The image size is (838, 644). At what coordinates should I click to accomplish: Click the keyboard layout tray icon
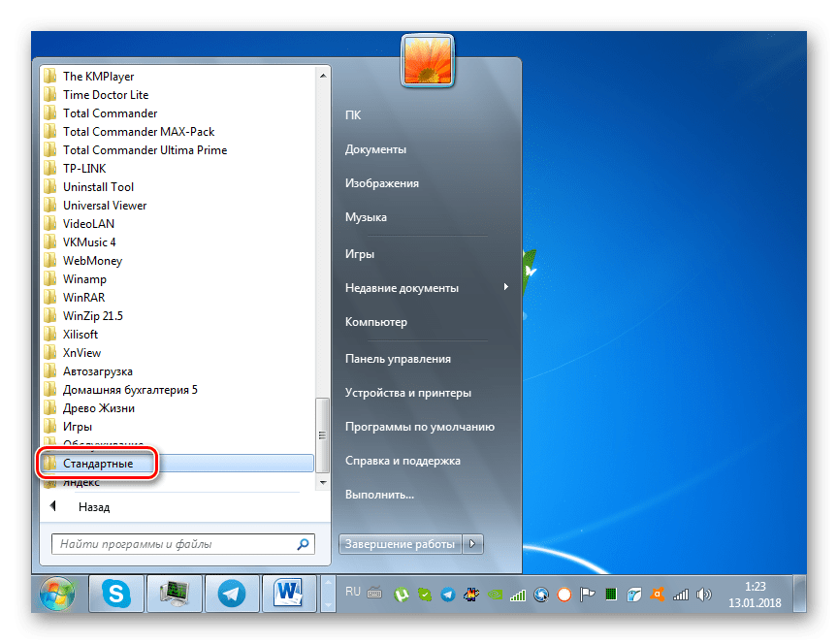pyautogui.click(x=374, y=594)
